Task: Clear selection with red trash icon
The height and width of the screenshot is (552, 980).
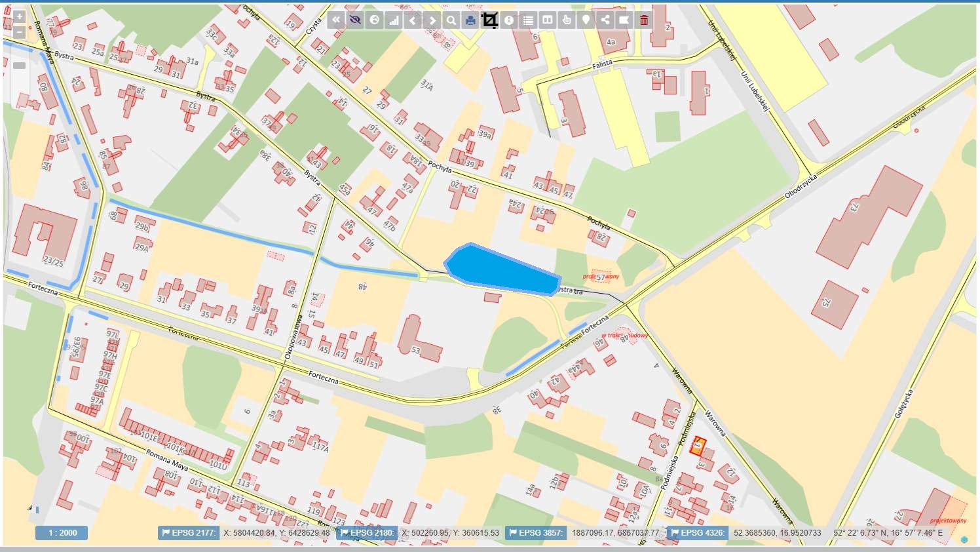Action: click(644, 20)
